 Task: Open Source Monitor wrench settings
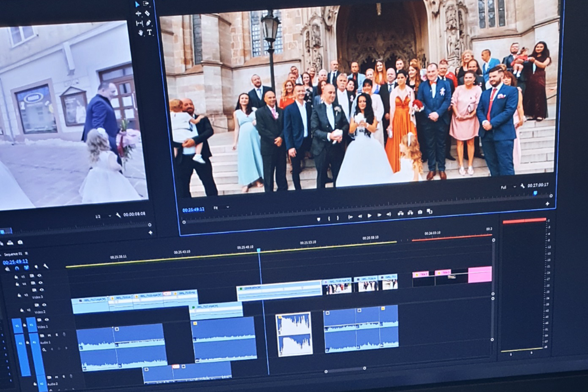click(x=118, y=215)
